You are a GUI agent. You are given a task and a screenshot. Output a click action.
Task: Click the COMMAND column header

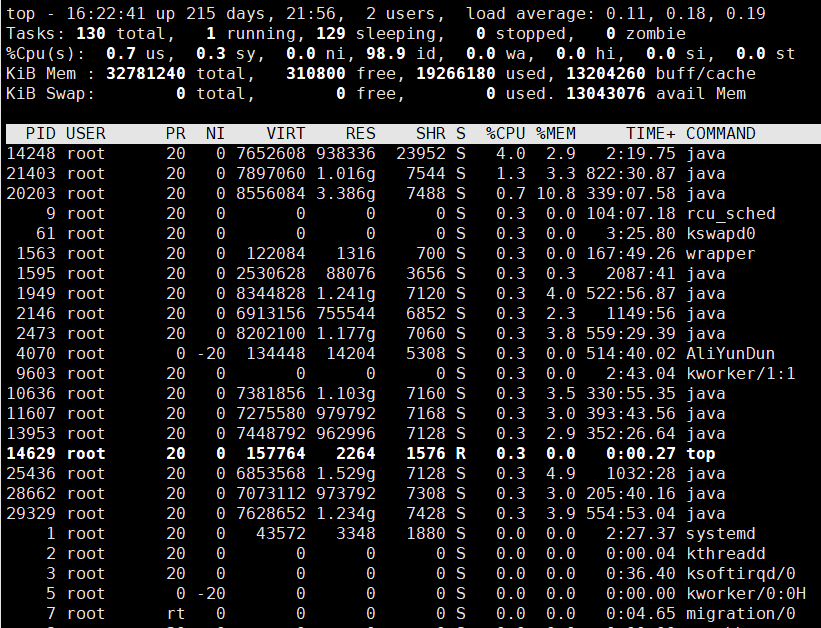[x=720, y=134]
